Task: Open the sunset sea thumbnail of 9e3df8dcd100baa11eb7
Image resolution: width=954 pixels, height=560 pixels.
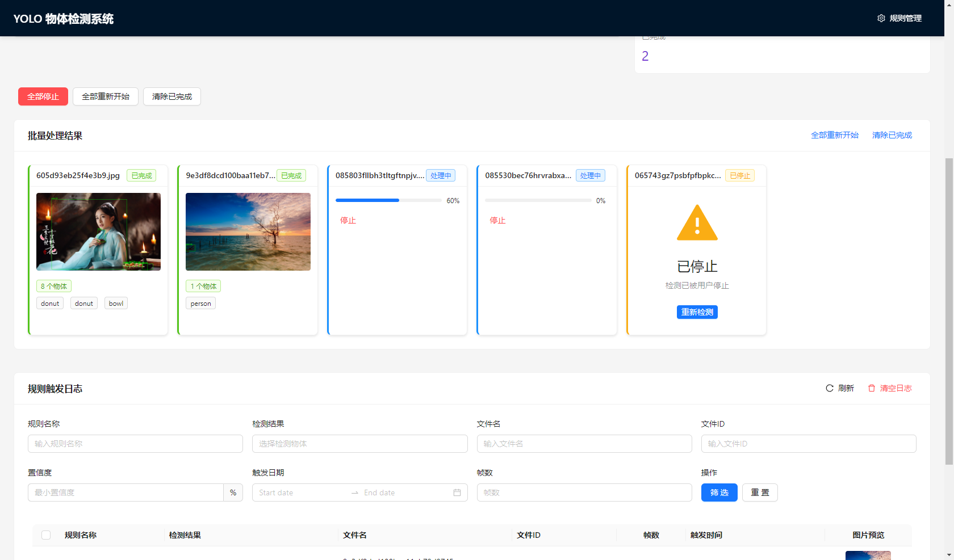Action: click(248, 231)
